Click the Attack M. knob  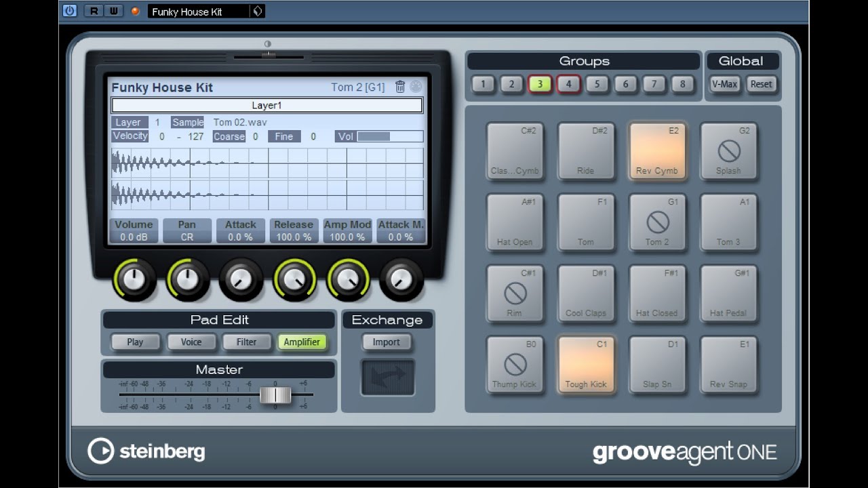click(x=401, y=279)
